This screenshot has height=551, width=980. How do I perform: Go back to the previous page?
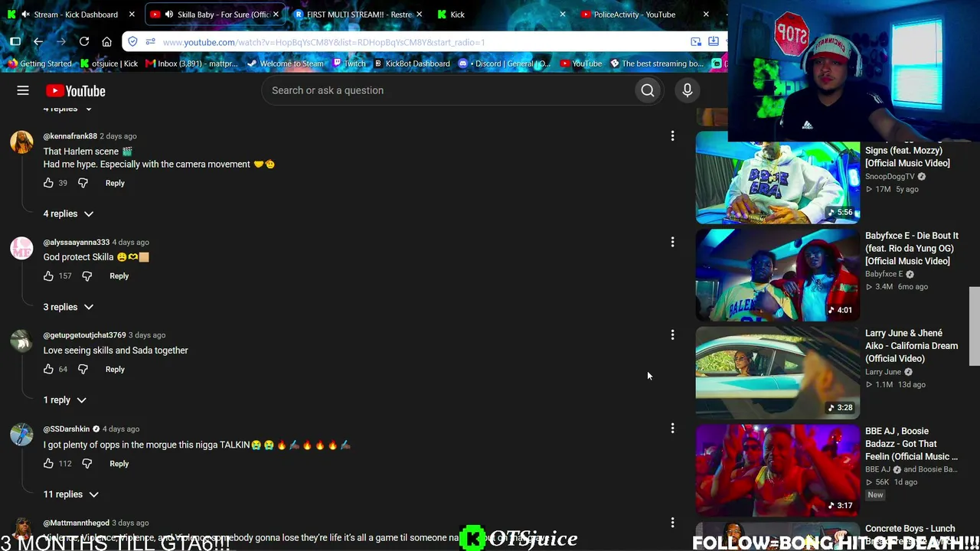click(x=38, y=41)
